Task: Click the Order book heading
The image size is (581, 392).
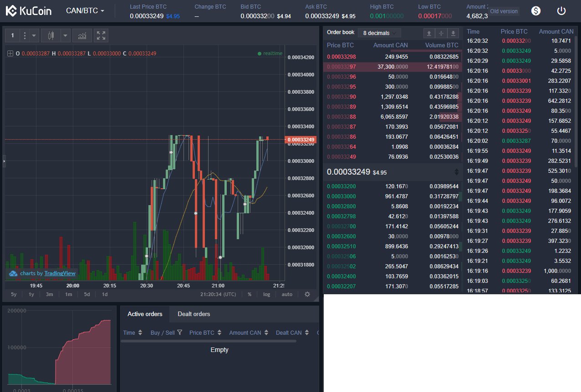Action: pyautogui.click(x=341, y=32)
